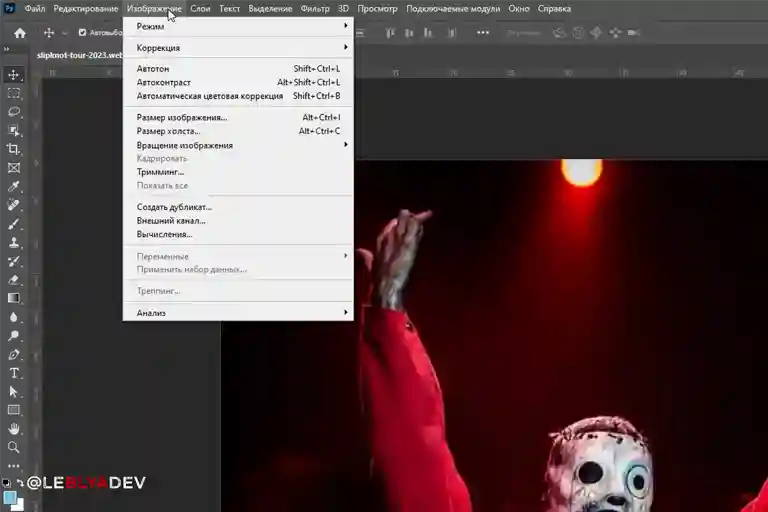Viewport: 768px width, 512px height.
Task: Open the three-dots align options in options bar
Action: (485, 32)
